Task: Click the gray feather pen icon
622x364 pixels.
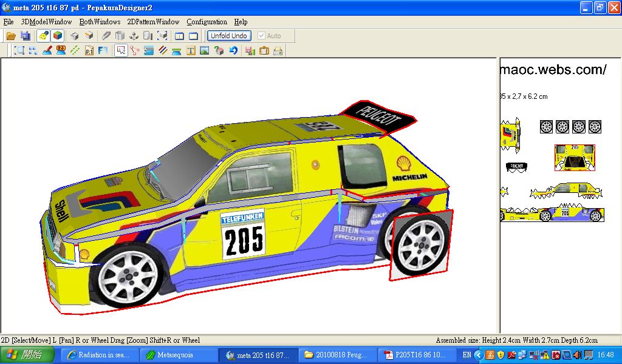Action: tap(106, 36)
